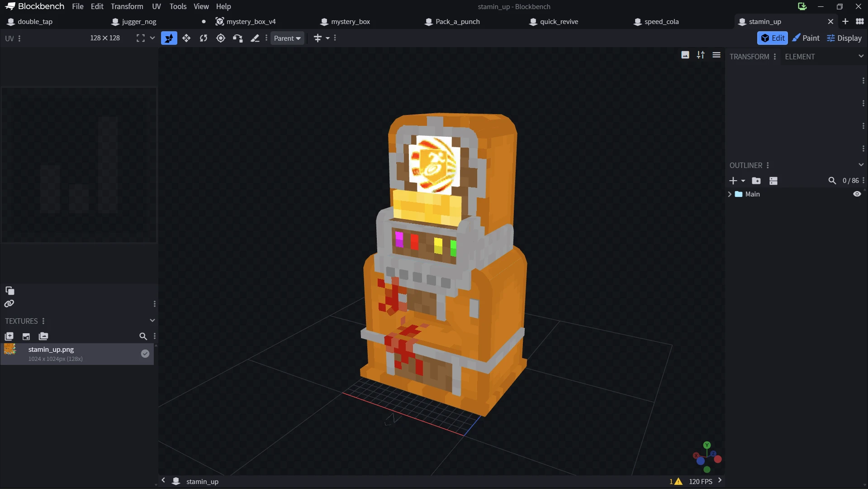The image size is (868, 489).
Task: Switch to the Pack_a_punch tab
Action: 458,22
